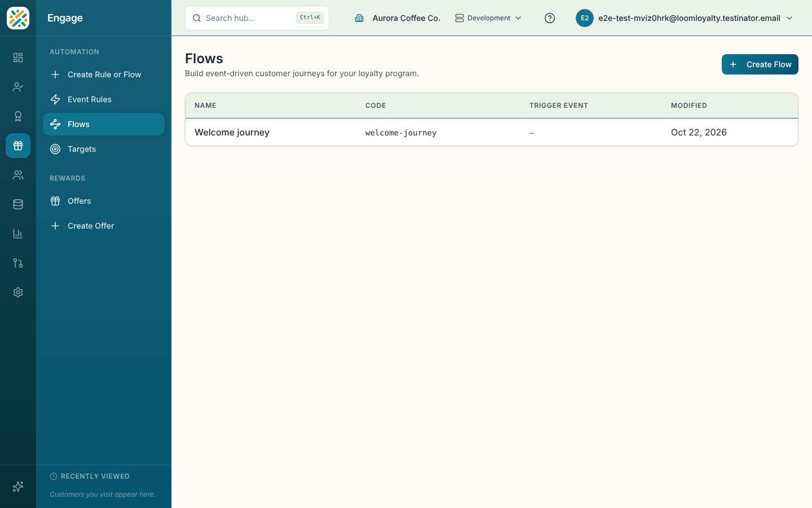This screenshot has width=812, height=508.
Task: Select the Flows sidebar menu item
Action: coord(104,124)
